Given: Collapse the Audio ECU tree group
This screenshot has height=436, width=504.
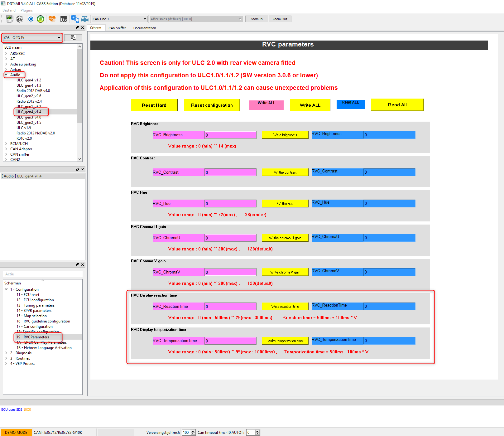Looking at the screenshot, I should [6, 75].
